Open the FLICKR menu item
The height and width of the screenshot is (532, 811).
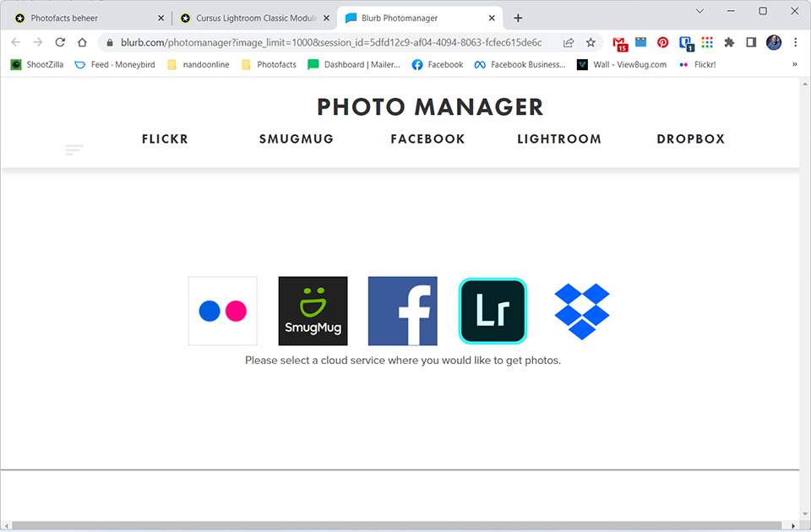(165, 139)
